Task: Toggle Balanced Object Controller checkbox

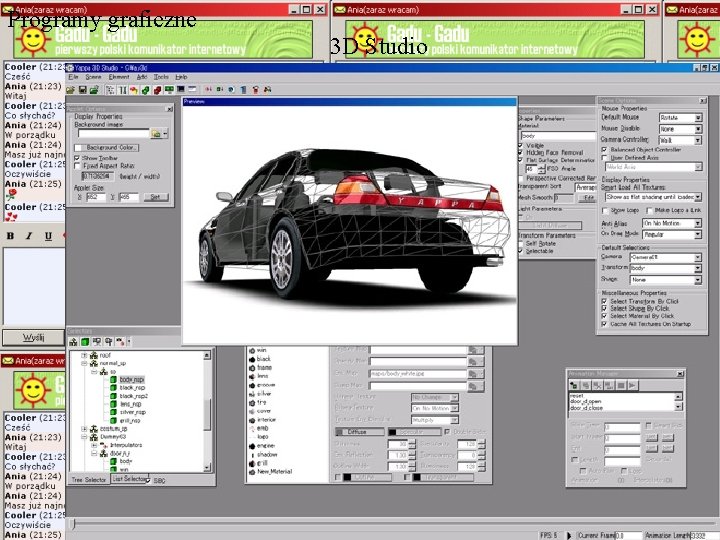Action: coord(604,150)
